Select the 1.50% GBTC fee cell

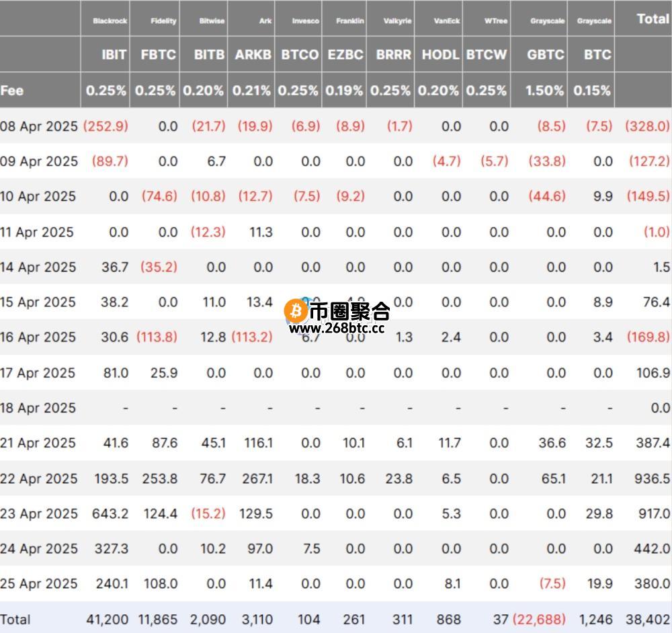click(x=545, y=91)
